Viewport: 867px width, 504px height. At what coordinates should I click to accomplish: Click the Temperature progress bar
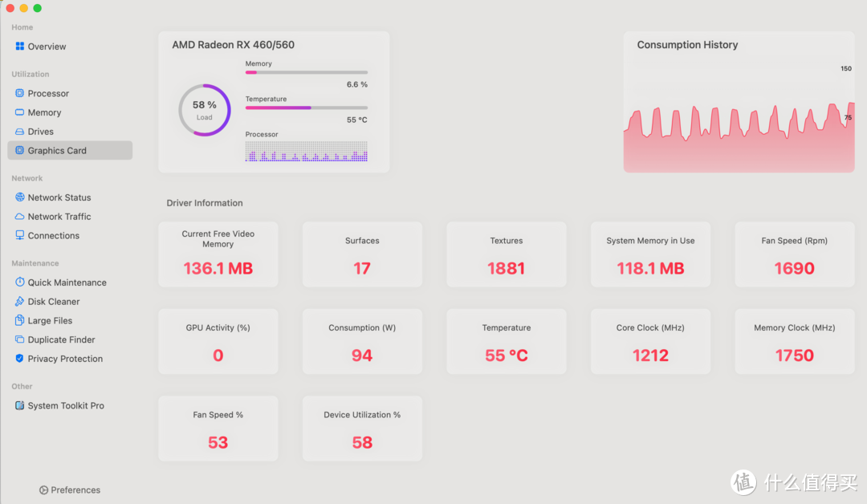click(306, 108)
